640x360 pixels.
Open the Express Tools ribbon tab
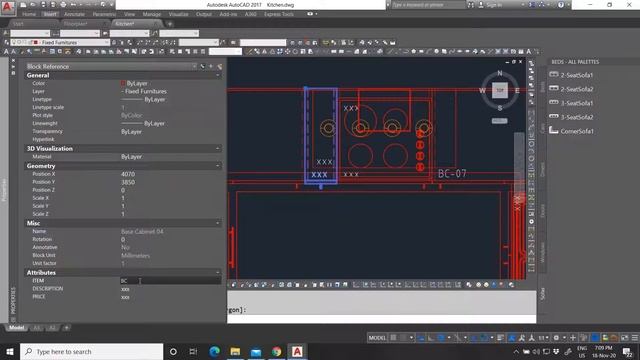pos(279,14)
